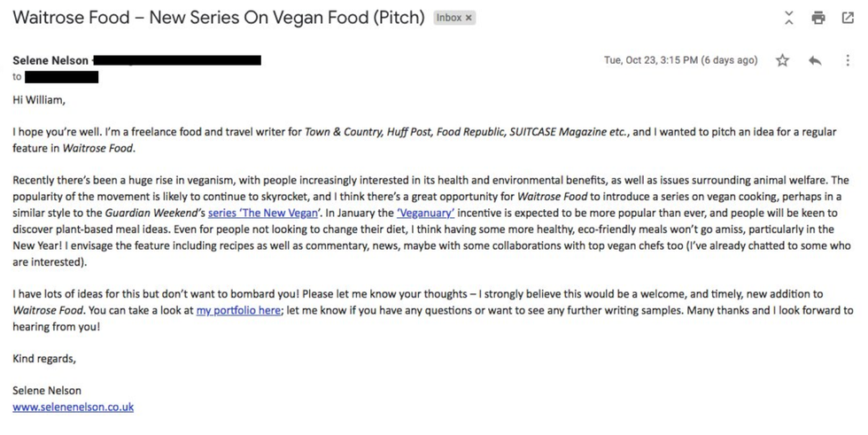Click the "Kind regards," sign-off line

point(44,359)
